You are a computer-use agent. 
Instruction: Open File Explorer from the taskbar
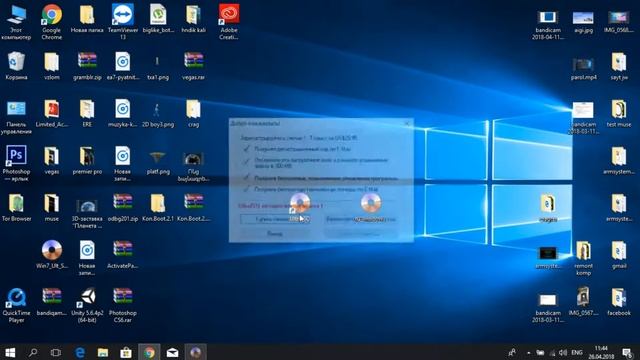pos(103,352)
